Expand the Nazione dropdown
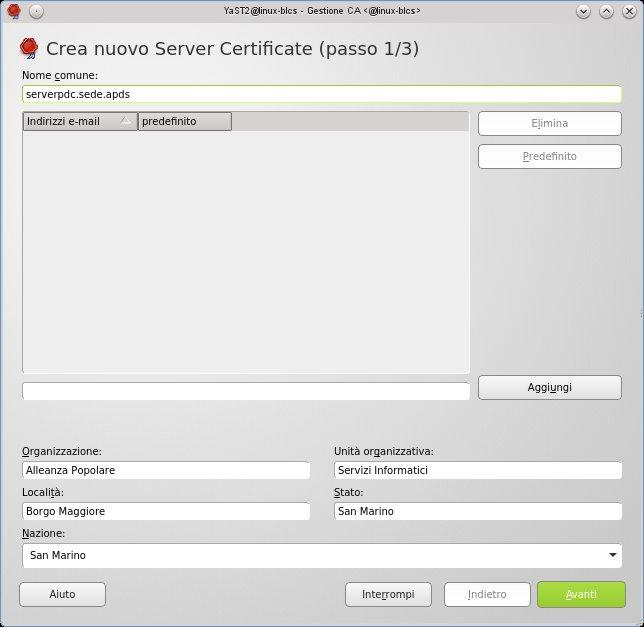The image size is (644, 627). [611, 555]
